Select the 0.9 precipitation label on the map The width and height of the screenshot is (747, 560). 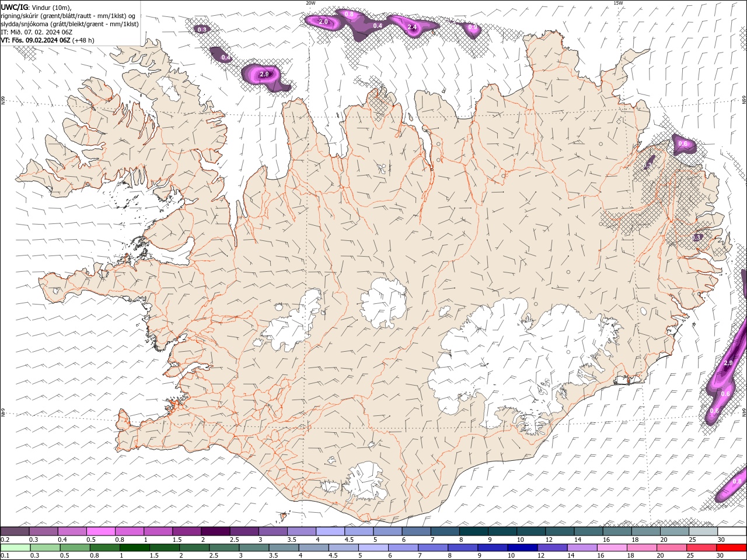(473, 27)
